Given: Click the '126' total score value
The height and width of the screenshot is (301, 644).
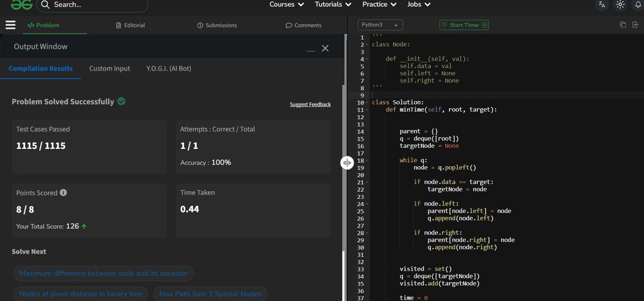Looking at the screenshot, I should [x=72, y=226].
